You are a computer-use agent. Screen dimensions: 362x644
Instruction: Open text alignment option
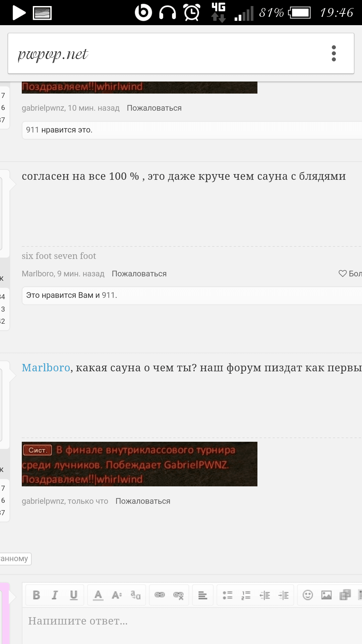point(202,595)
